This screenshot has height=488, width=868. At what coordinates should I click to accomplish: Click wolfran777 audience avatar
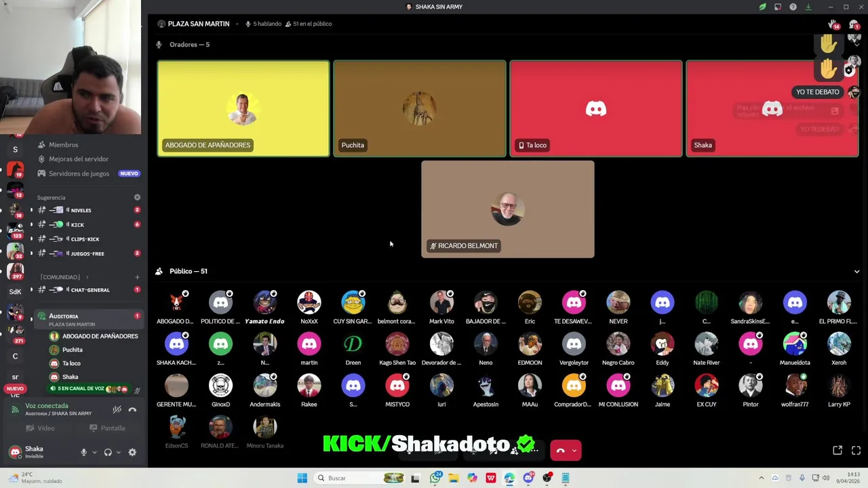(x=795, y=386)
